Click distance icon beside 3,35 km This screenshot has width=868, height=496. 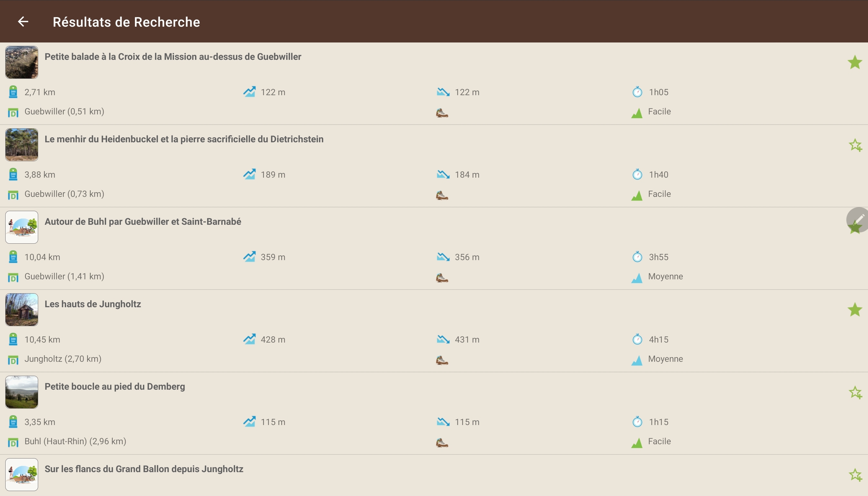pyautogui.click(x=13, y=422)
